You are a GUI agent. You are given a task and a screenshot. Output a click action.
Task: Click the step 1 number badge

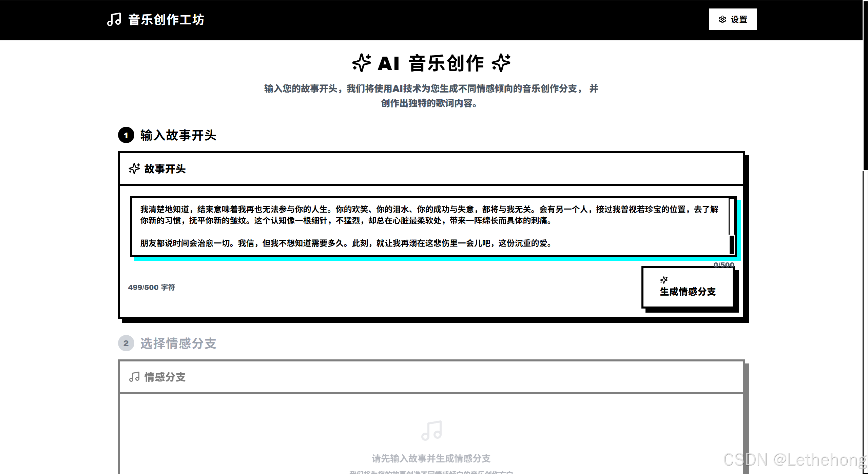click(x=126, y=135)
